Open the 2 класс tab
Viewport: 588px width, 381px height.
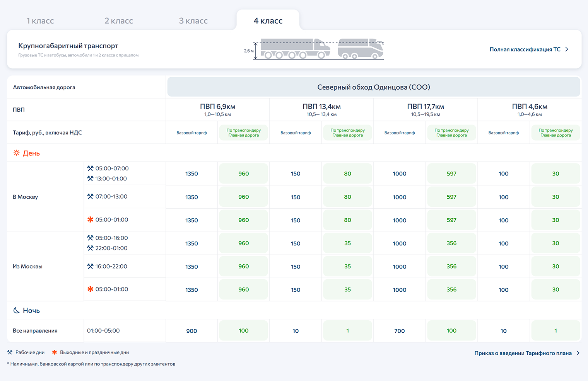tap(118, 21)
